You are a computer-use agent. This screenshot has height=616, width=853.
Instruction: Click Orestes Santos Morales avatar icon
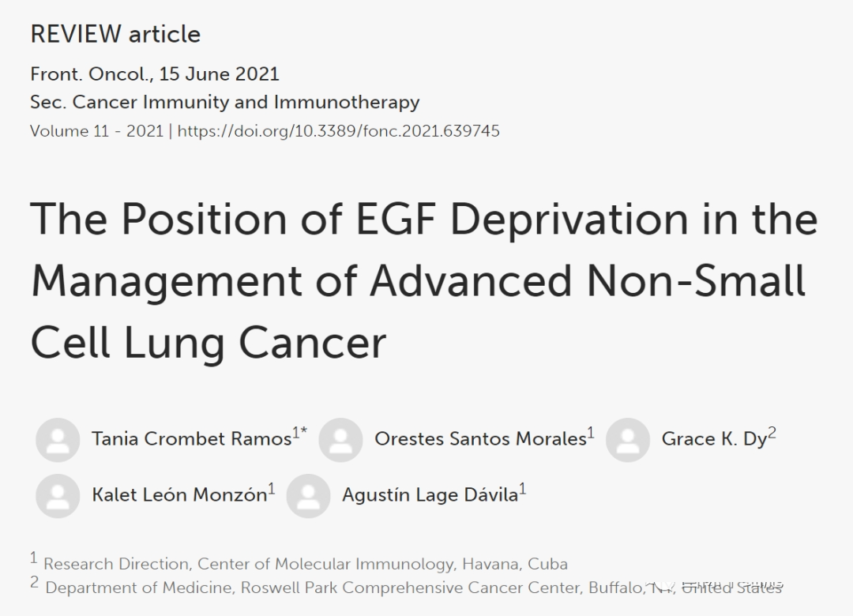tap(340, 440)
